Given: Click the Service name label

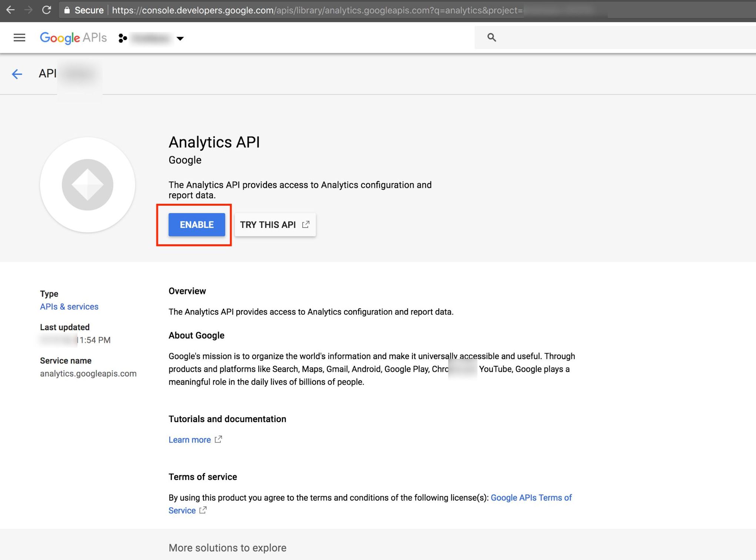Looking at the screenshot, I should (x=66, y=361).
